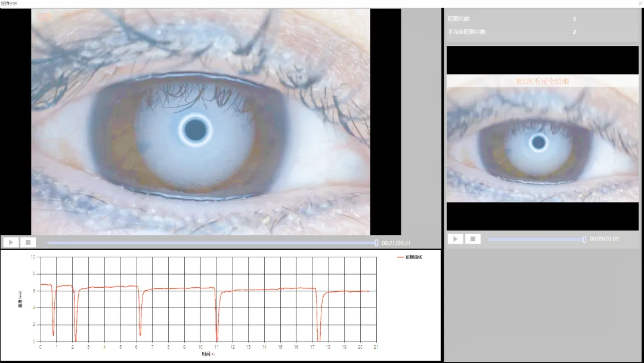Click the 不完全眨眼次数 label

click(x=467, y=32)
